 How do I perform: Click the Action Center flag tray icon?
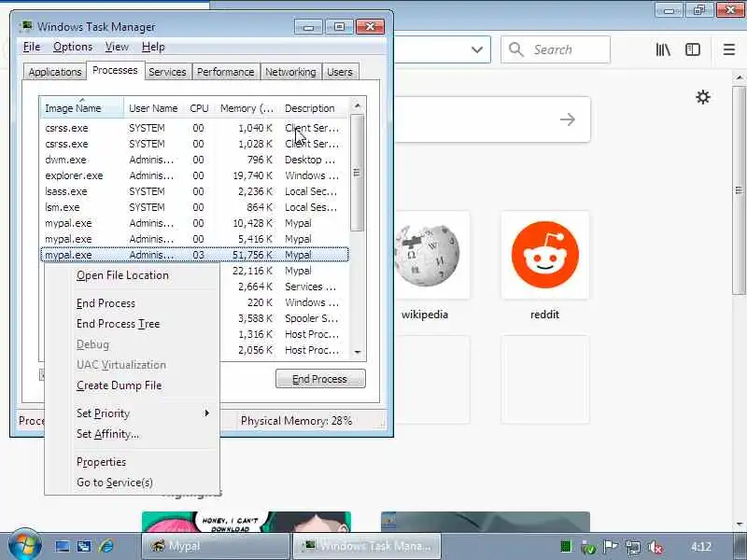[611, 547]
